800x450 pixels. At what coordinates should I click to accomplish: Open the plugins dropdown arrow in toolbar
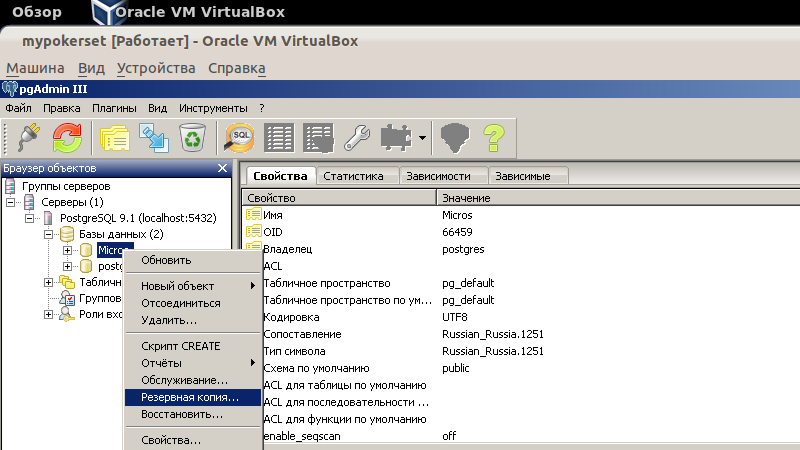pyautogui.click(x=423, y=138)
